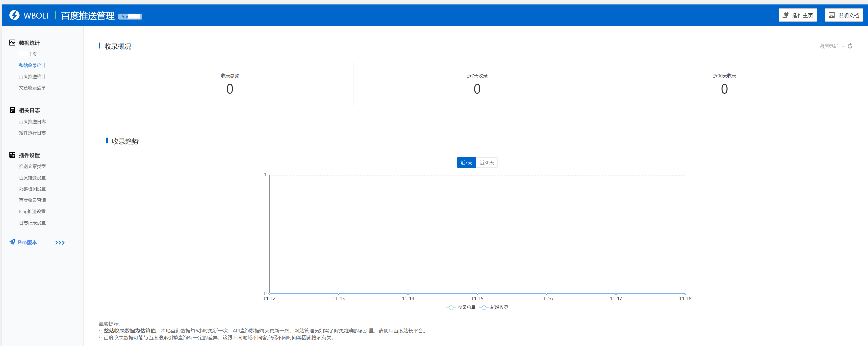Open the 百度推送统计 page
The width and height of the screenshot is (868, 346).
coord(32,76)
